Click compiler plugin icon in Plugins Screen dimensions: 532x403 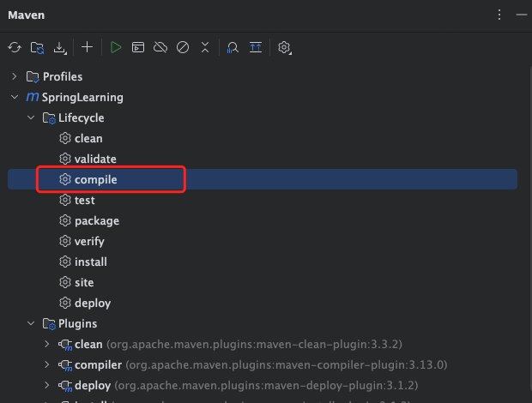(x=65, y=365)
